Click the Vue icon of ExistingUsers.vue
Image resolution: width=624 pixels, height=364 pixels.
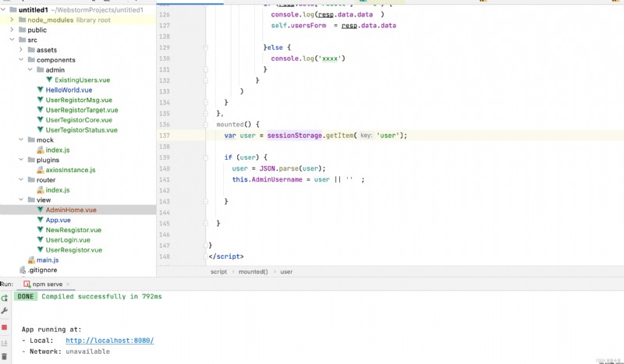click(49, 80)
